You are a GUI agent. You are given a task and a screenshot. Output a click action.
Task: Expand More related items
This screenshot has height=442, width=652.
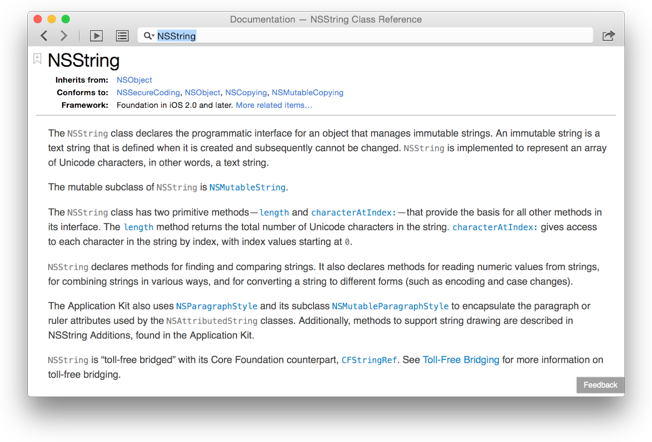click(x=274, y=105)
